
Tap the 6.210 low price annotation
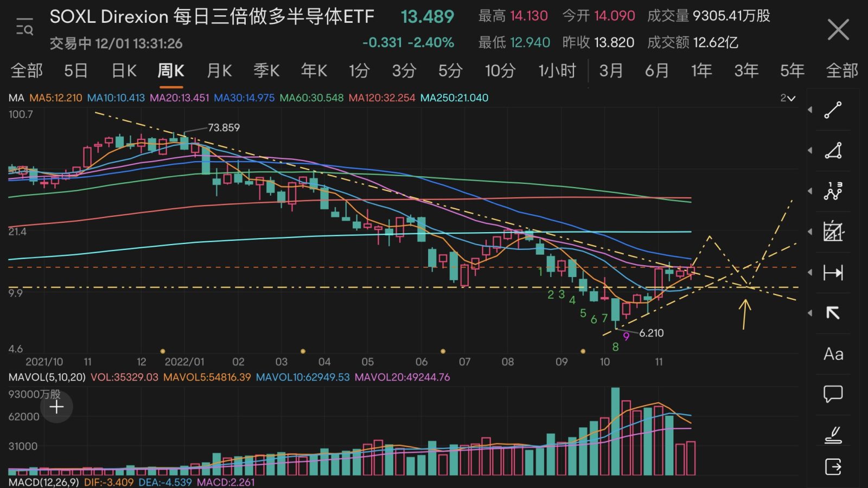click(x=651, y=333)
